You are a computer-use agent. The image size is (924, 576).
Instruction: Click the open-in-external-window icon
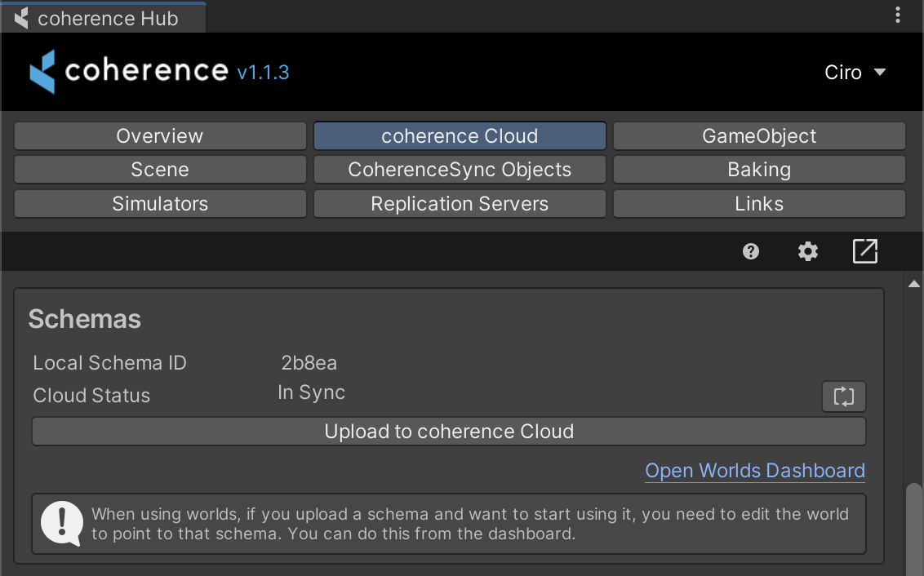tap(864, 251)
